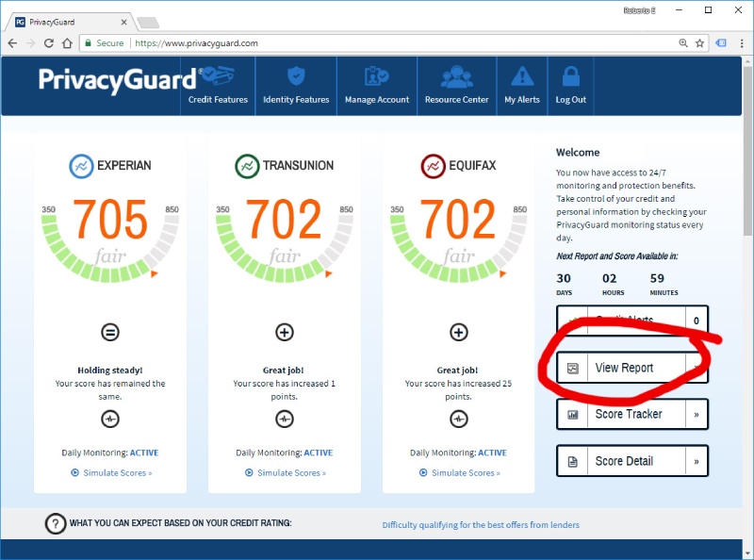This screenshot has width=754, height=560.
Task: Click the chevron arrow on Score Tracker
Action: (697, 415)
